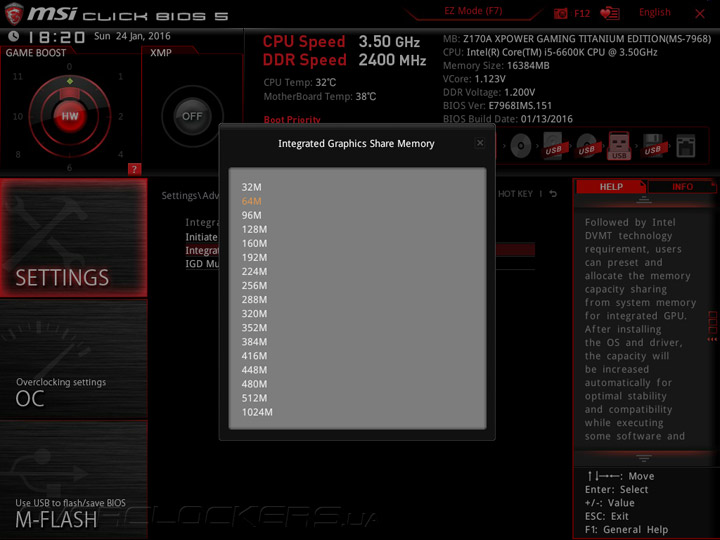The height and width of the screenshot is (540, 720).
Task: Switch to the INFO tab
Action: click(x=682, y=187)
